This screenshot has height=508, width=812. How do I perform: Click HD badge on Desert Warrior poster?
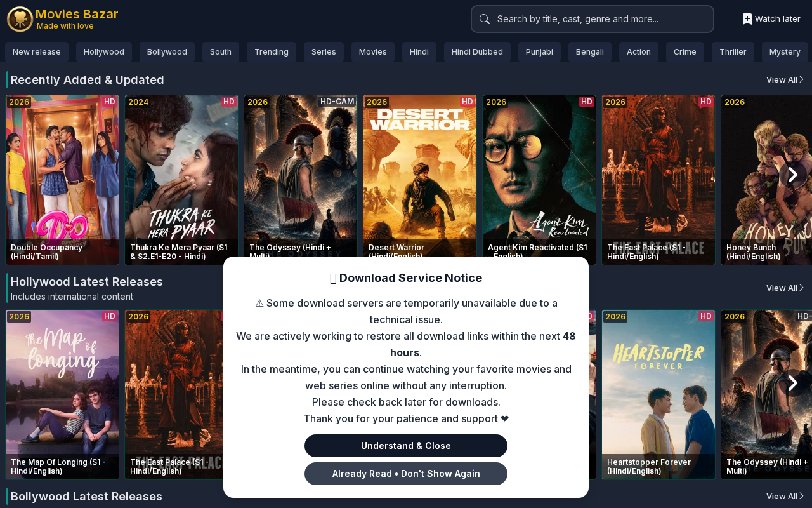point(468,102)
